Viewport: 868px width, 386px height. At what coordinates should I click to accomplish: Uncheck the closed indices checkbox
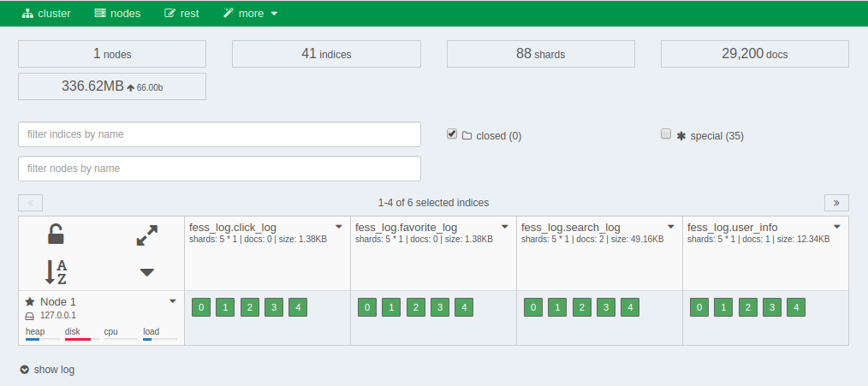(452, 134)
